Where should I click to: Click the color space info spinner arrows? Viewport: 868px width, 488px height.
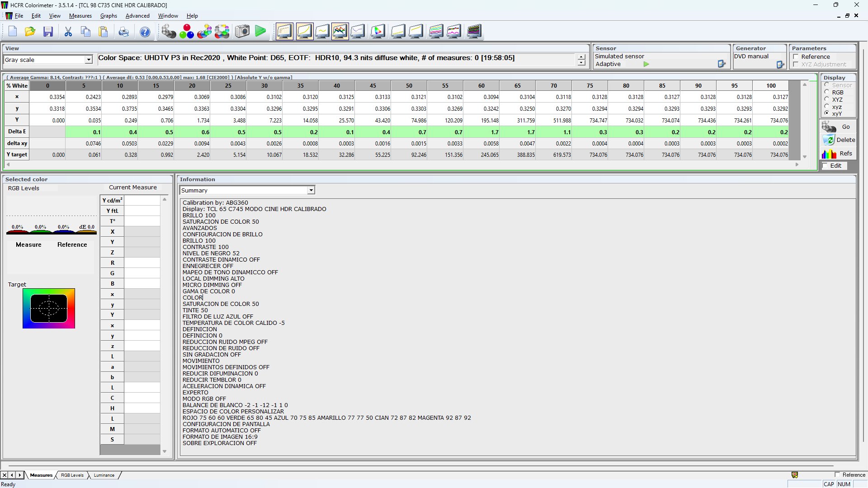581,60
